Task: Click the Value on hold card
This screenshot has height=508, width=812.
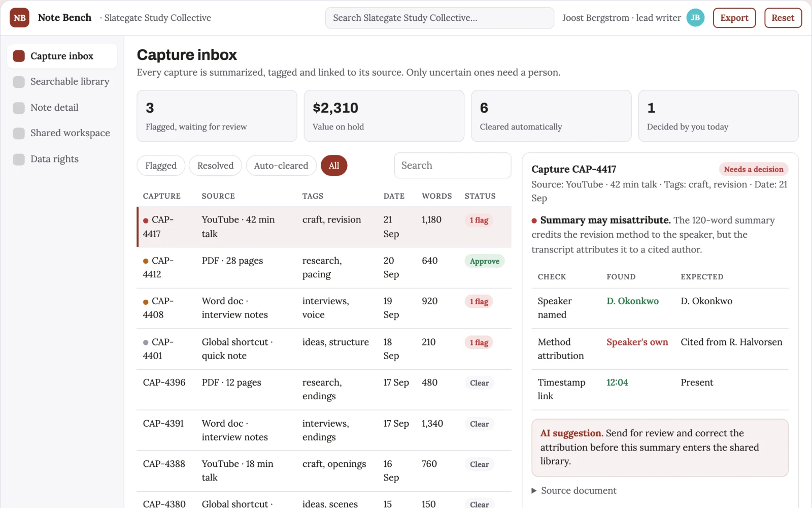Action: pyautogui.click(x=384, y=116)
